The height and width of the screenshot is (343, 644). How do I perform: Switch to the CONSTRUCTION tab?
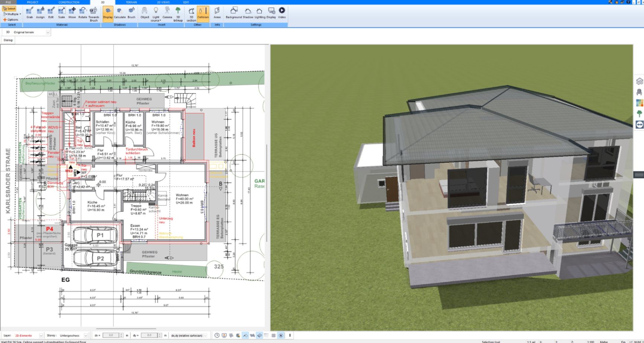point(69,2)
